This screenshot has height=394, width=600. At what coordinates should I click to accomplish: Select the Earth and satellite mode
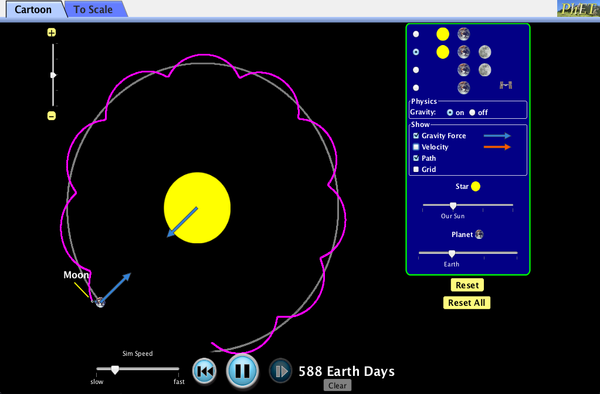pyautogui.click(x=416, y=88)
